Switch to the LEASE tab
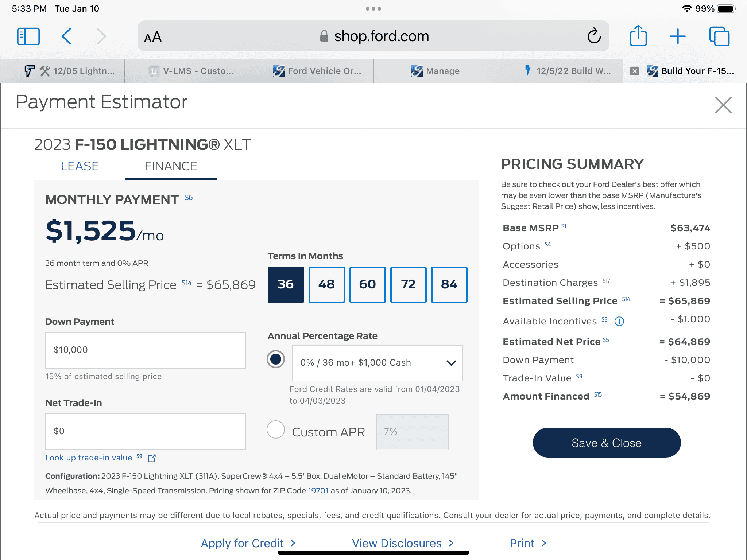Image resolution: width=747 pixels, height=560 pixels. pyautogui.click(x=80, y=166)
